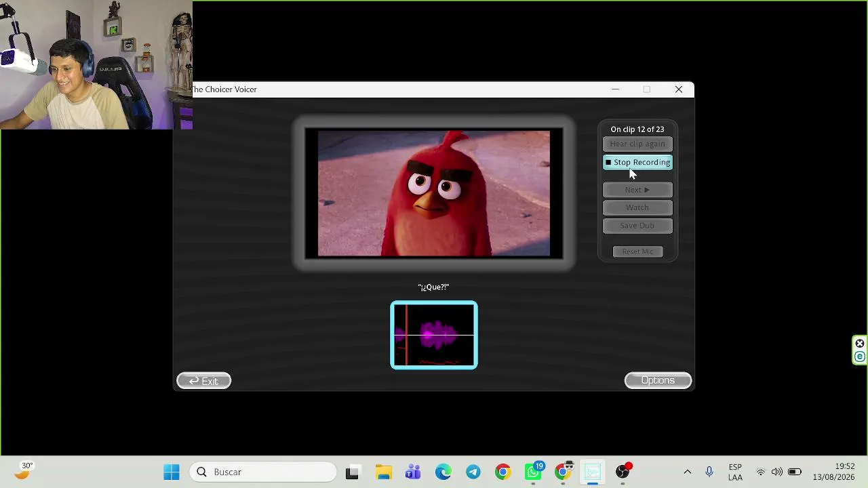Click the Watch button
Viewport: 868px width, 488px height.
[637, 207]
